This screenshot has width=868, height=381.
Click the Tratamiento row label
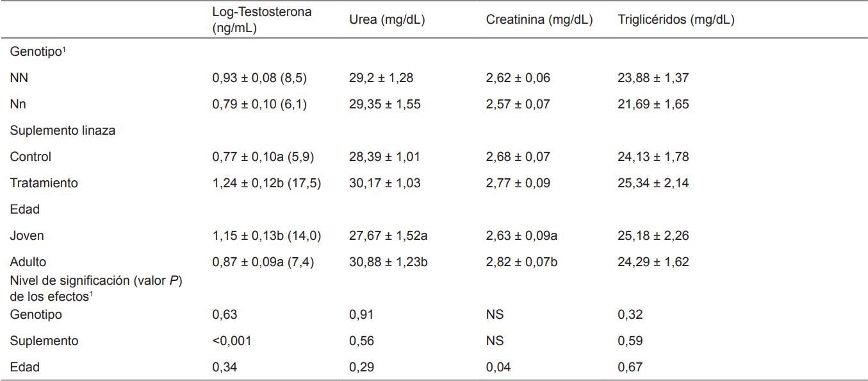pos(44,183)
